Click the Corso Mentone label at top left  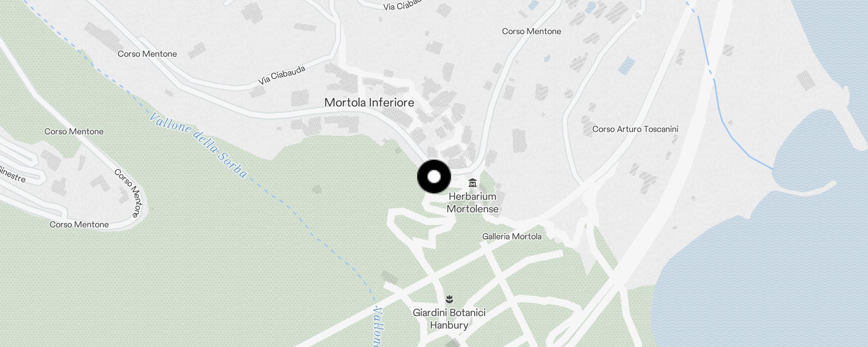click(x=147, y=54)
